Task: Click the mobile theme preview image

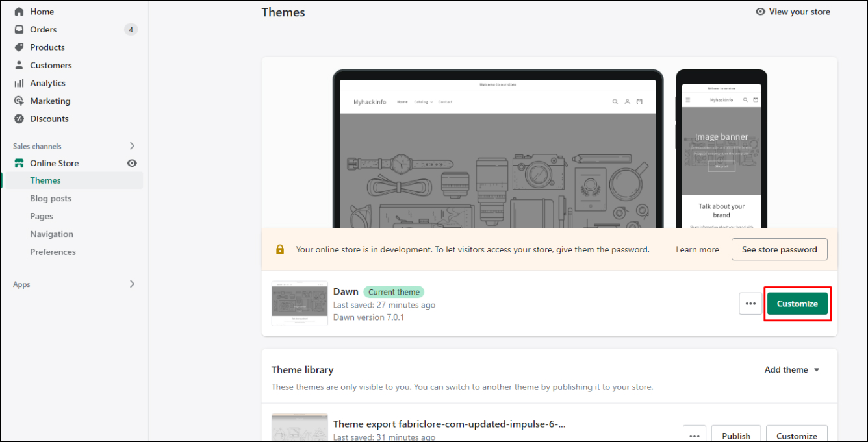Action: [721, 149]
